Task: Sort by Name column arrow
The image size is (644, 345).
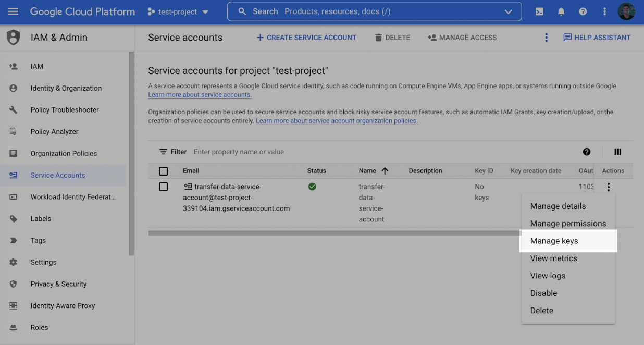Action: pos(385,171)
